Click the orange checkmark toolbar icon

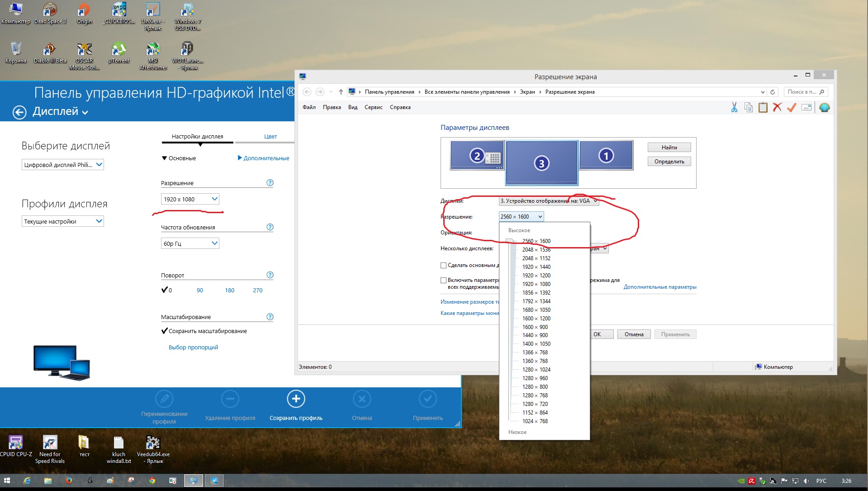pyautogui.click(x=792, y=107)
